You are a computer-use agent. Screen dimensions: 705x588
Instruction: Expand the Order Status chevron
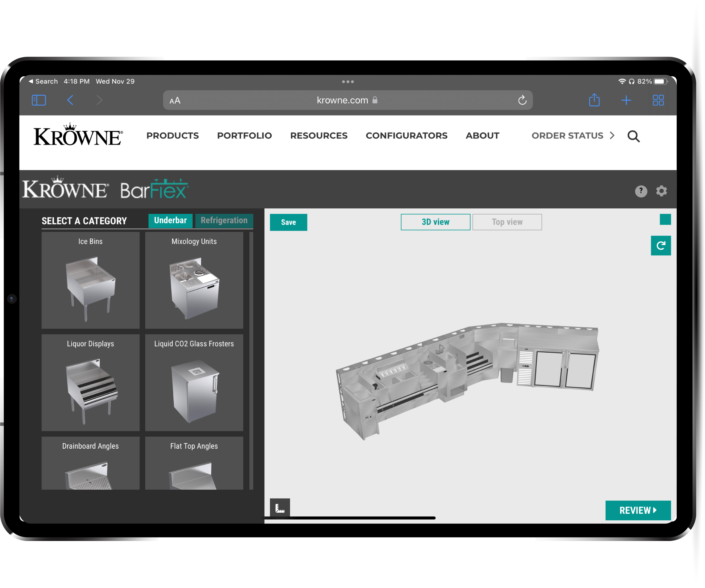click(612, 136)
